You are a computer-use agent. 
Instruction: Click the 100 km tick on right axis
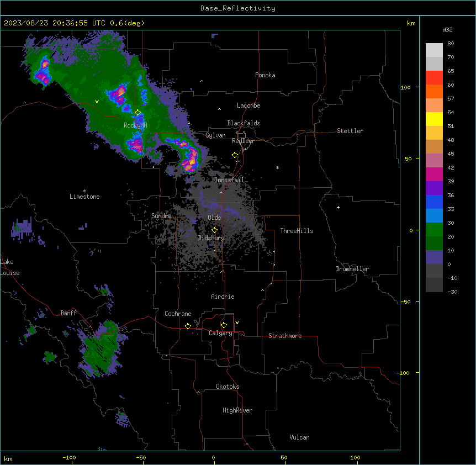(405, 87)
